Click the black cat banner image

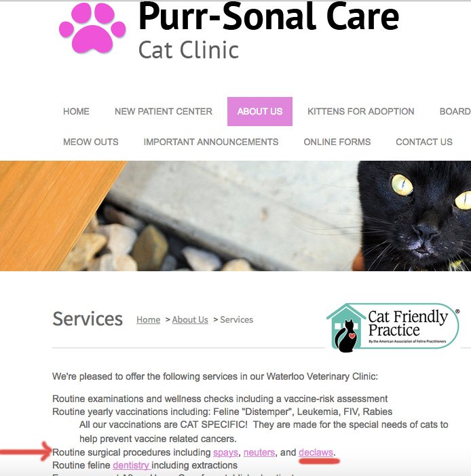(235, 216)
